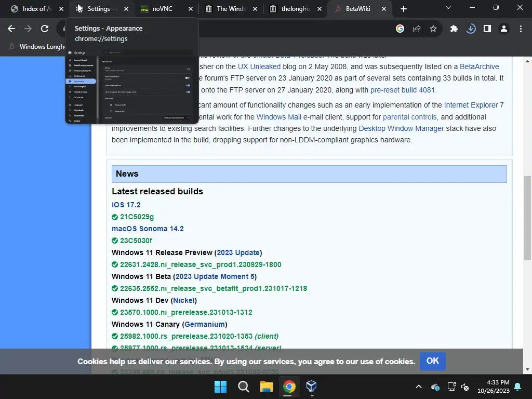Share this page via share icon
This screenshot has width=532, height=399.
pyautogui.click(x=417, y=29)
